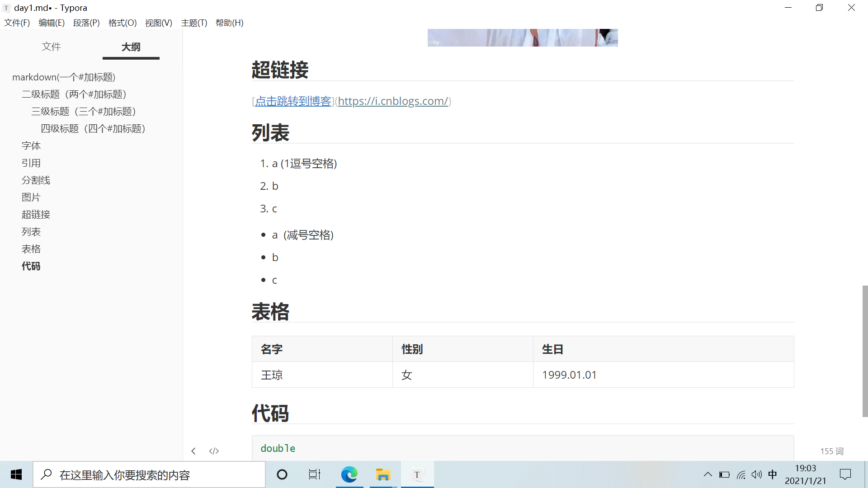The width and height of the screenshot is (868, 488).
Task: Switch to the 文件 sidebar tab
Action: [51, 47]
